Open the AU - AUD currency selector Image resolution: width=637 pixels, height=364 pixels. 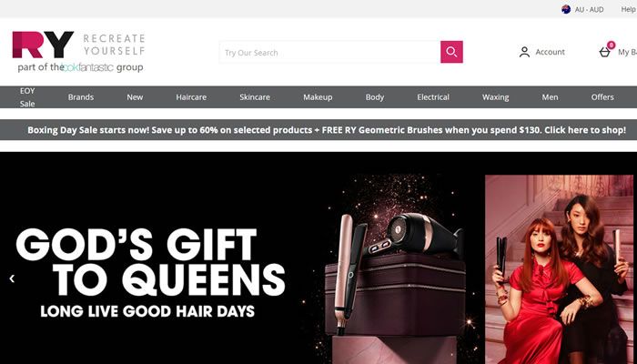[x=583, y=9]
